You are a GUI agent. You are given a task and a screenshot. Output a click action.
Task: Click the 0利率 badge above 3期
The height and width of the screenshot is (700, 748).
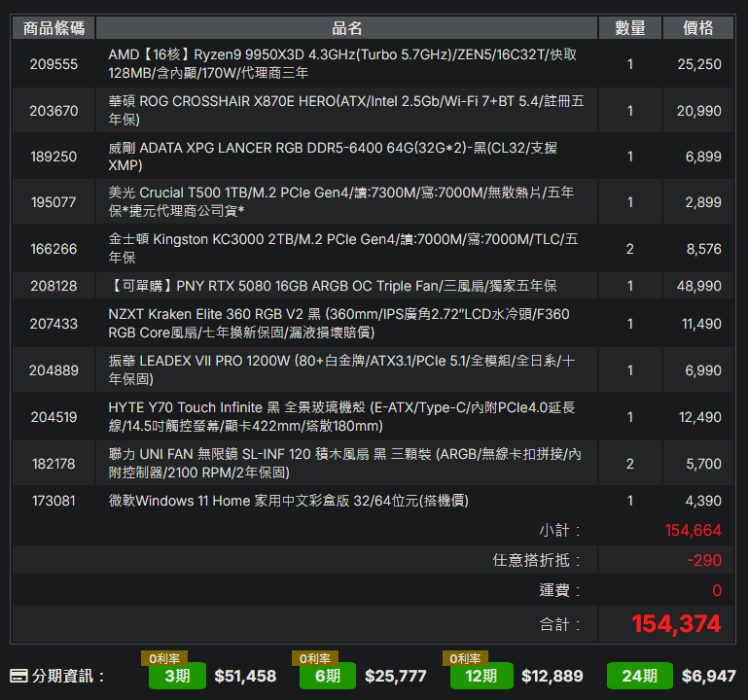[164, 658]
